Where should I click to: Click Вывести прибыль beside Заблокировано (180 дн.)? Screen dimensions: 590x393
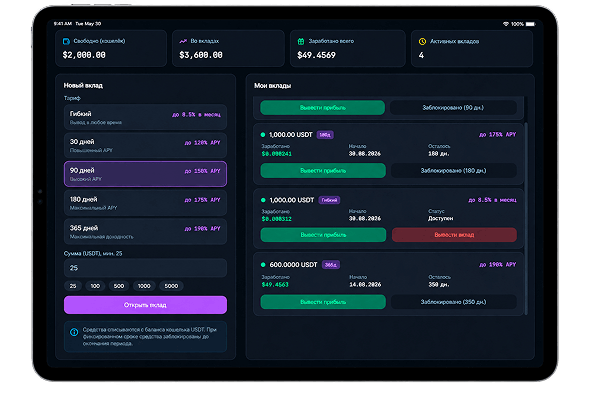coord(323,171)
